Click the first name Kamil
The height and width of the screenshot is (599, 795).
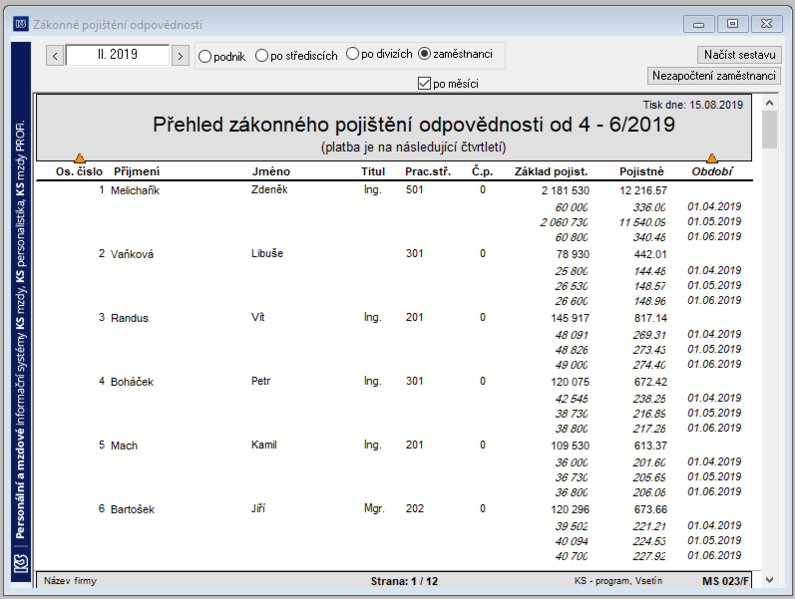tap(264, 445)
